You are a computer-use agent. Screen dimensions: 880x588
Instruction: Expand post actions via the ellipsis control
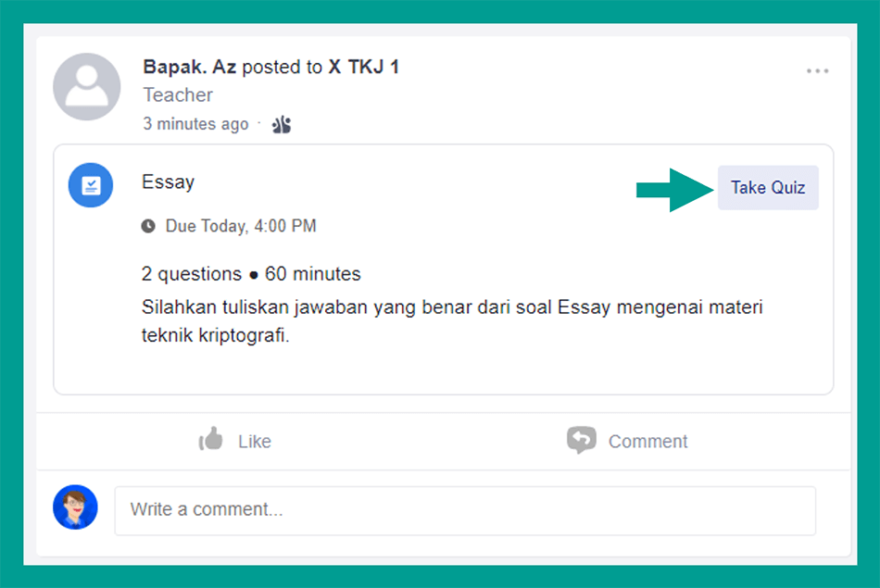click(x=818, y=69)
